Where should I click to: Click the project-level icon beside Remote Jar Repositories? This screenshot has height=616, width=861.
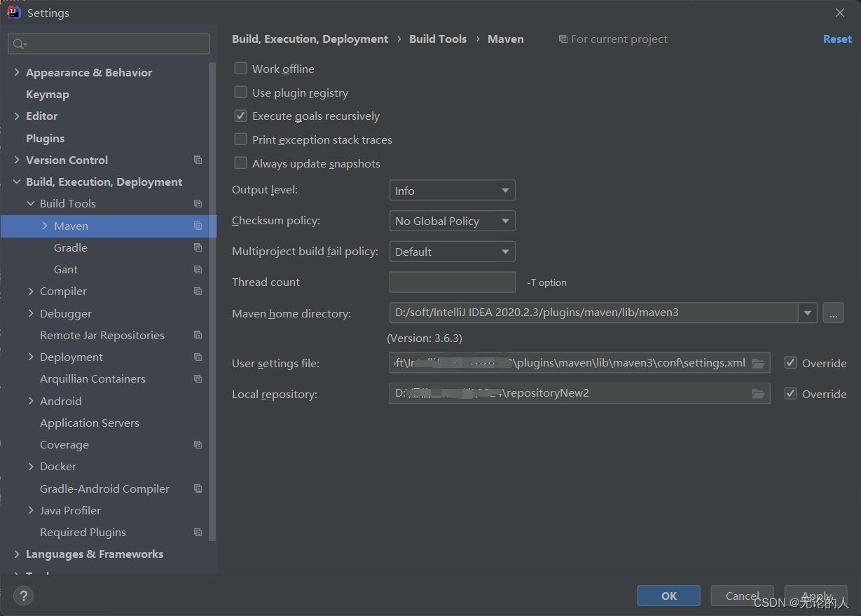point(198,335)
